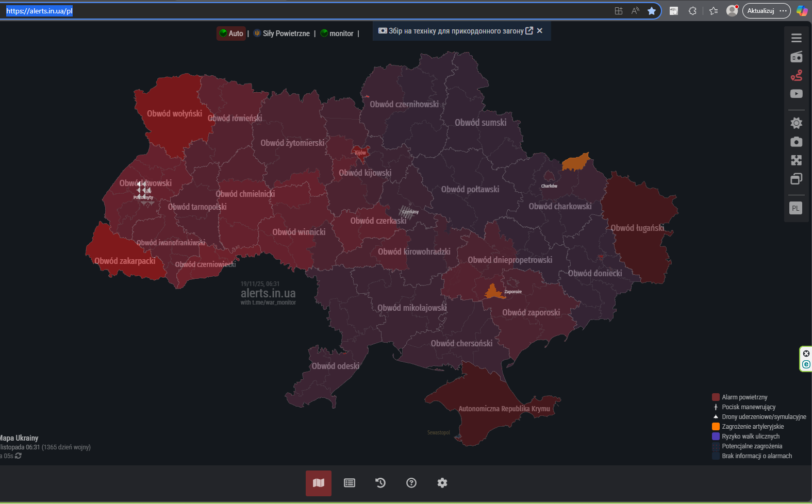
Task: Click the radio icon in the sidebar
Action: pyautogui.click(x=796, y=57)
